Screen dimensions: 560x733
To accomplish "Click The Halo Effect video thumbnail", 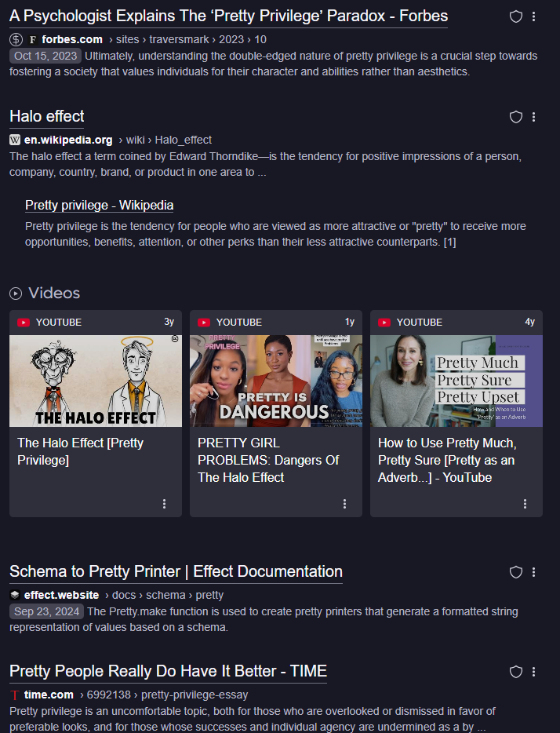I will 96,381.
